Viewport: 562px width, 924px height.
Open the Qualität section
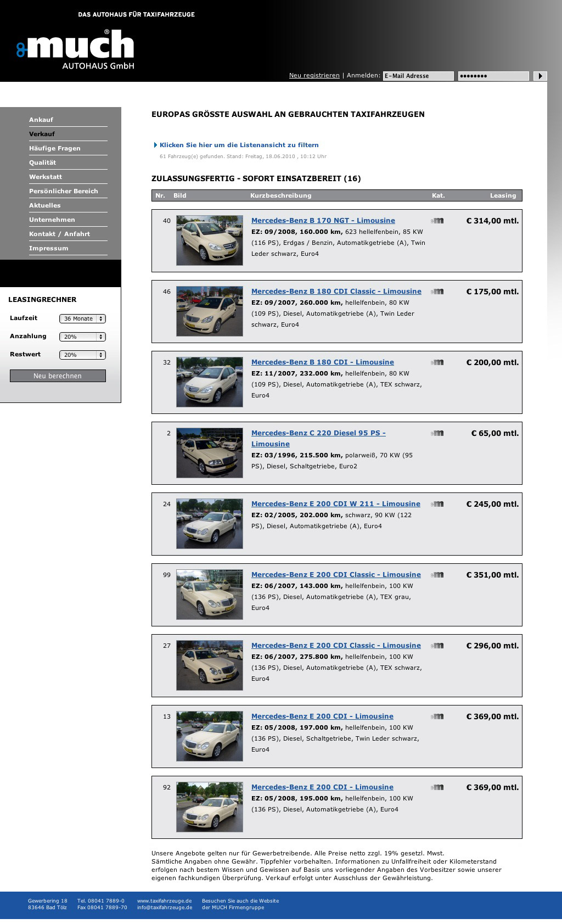pos(43,163)
